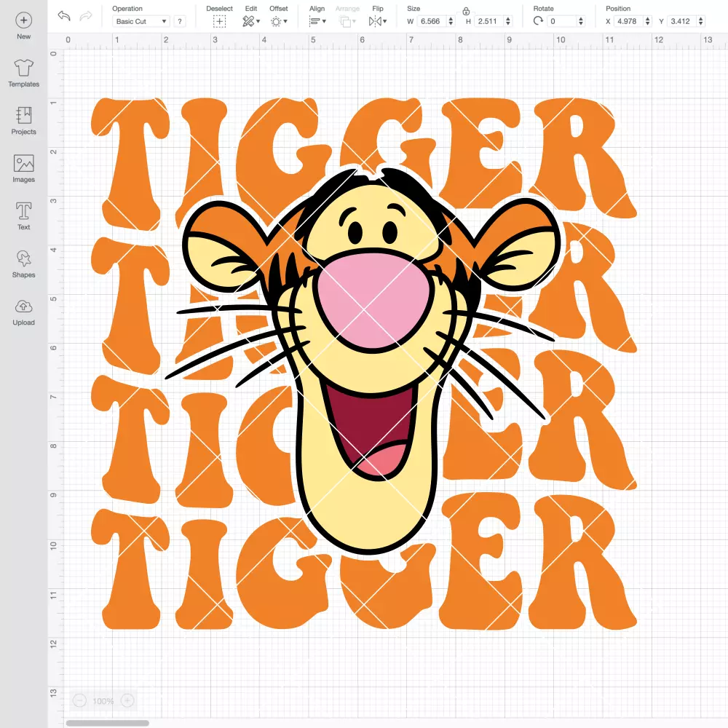Click the Width value field
The height and width of the screenshot is (728, 728).
pos(431,21)
